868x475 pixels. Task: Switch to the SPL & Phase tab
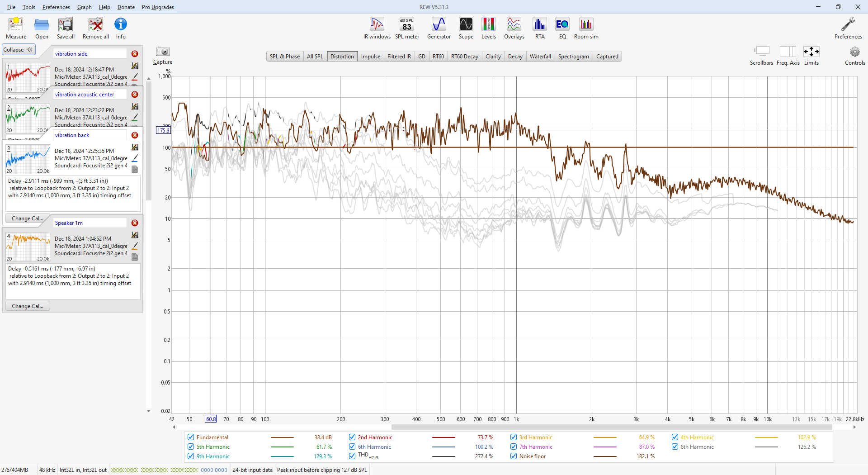285,57
